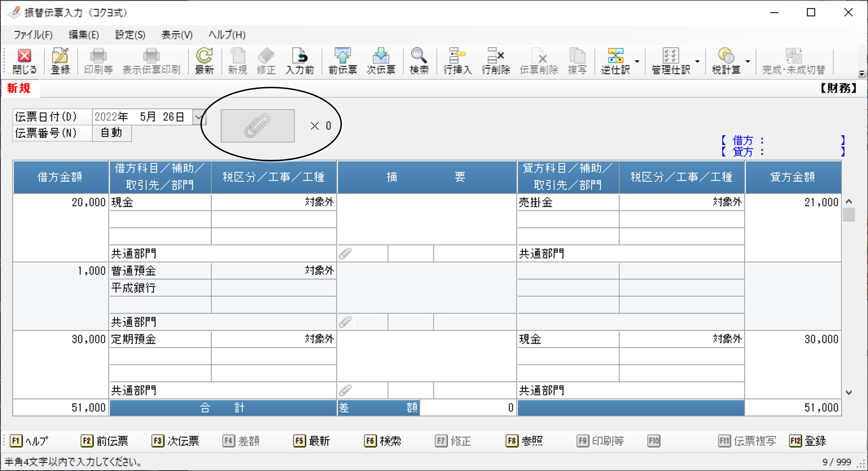Delete a row with 行削除 icon
Image resolution: width=868 pixels, height=471 pixels.
click(496, 61)
